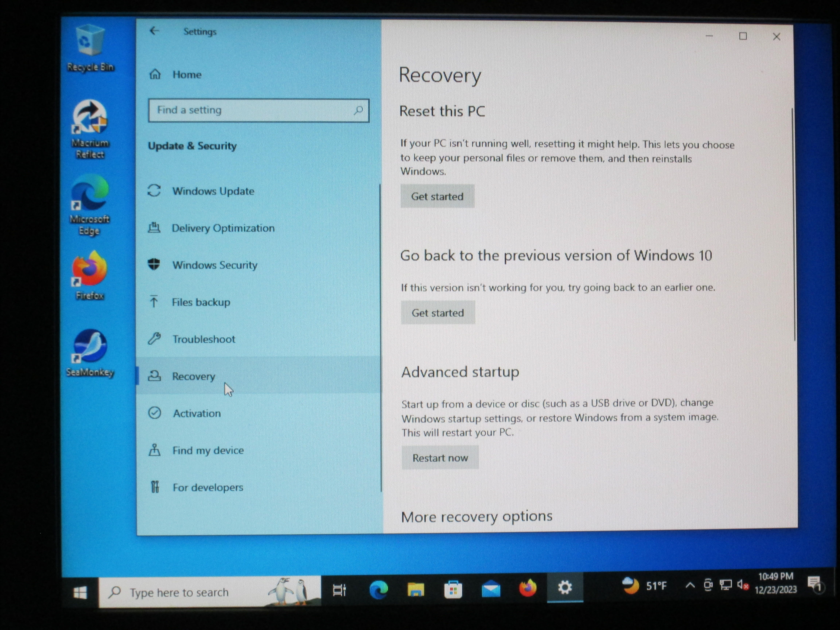Open File Explorer from the taskbar

click(415, 589)
